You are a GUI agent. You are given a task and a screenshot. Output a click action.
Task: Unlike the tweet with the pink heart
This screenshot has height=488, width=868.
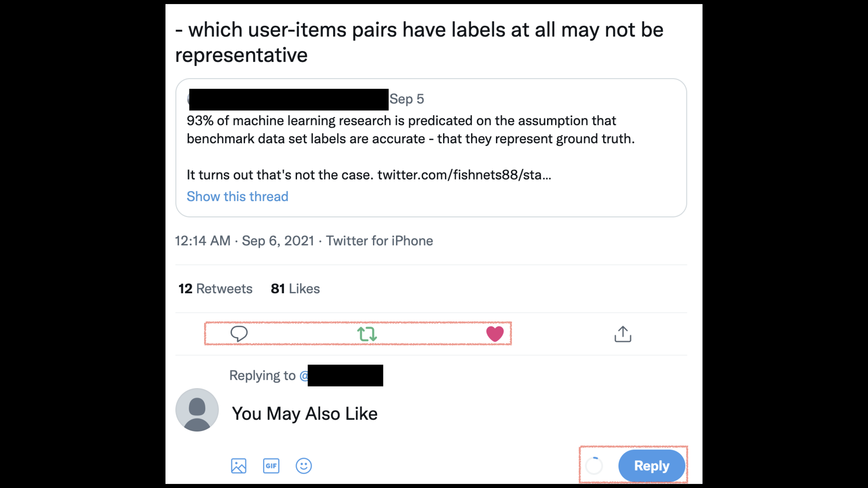tap(495, 334)
